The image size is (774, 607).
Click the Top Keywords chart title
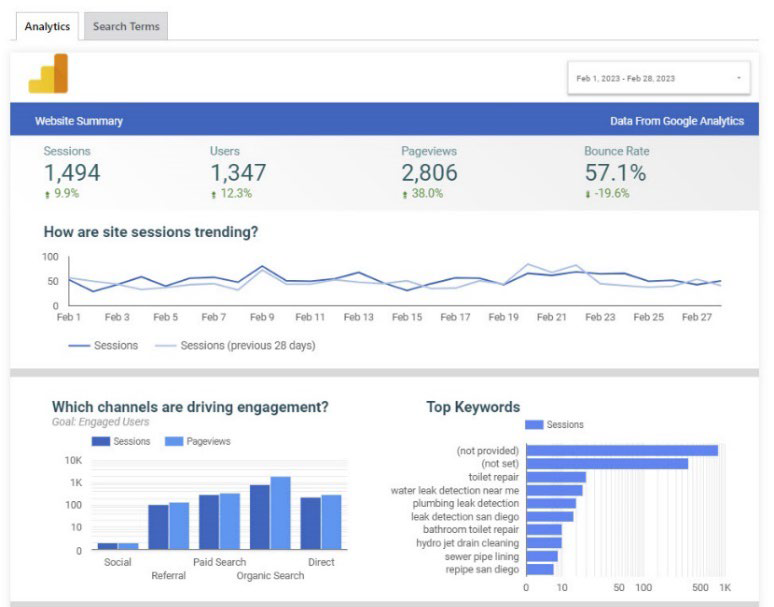coord(473,407)
